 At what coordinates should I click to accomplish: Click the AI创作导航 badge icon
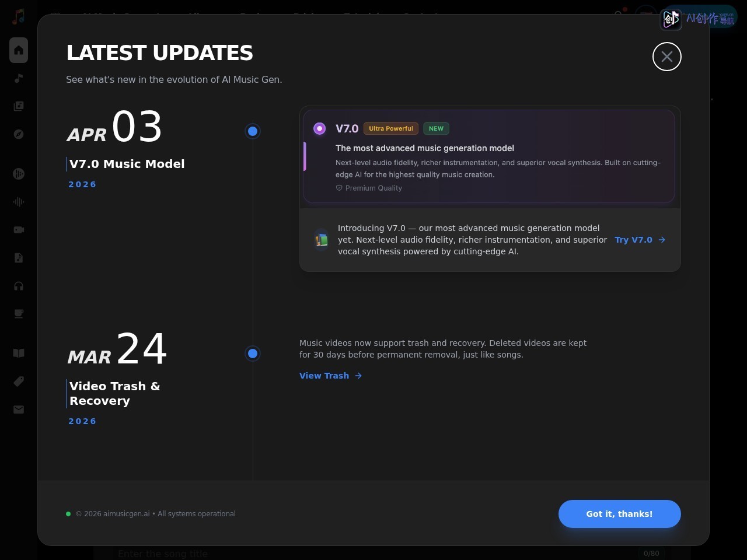pos(671,19)
